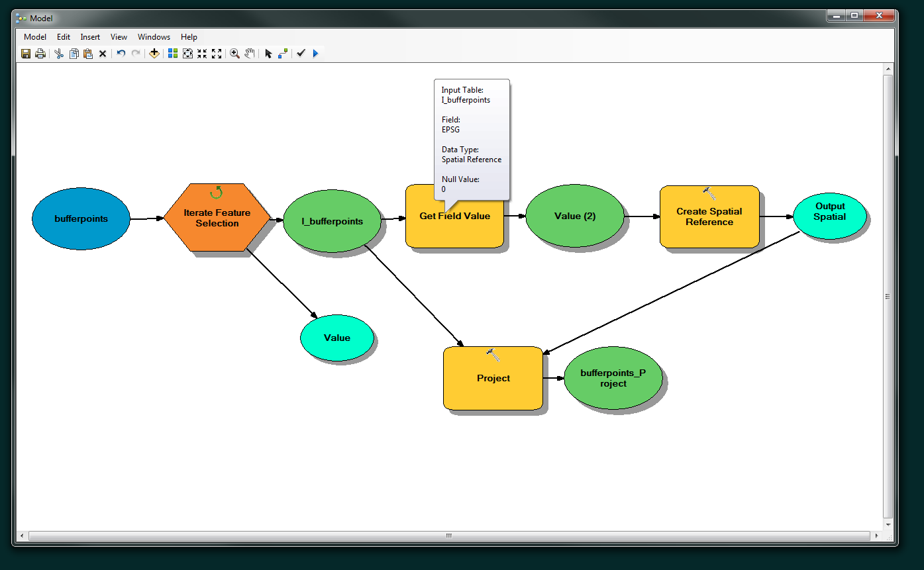This screenshot has height=570, width=924.
Task: Open the Edit menu
Action: pyautogui.click(x=64, y=37)
